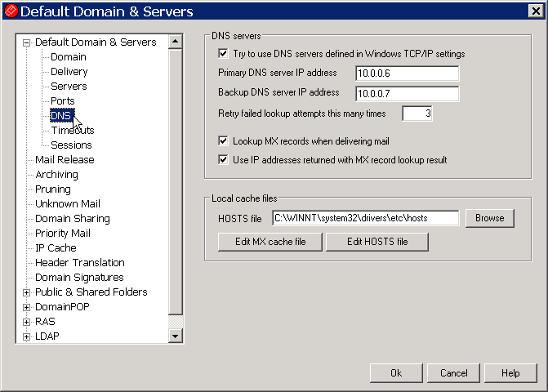The image size is (548, 392).
Task: Click the retry failed lookup attempts field
Action: (x=417, y=114)
